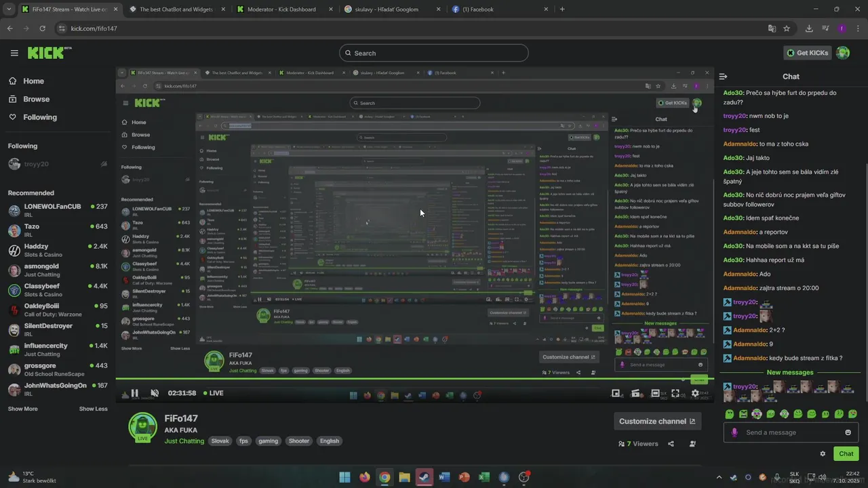Open the emoji picker in the message box
Screen dimensions: 868x488
point(848,432)
